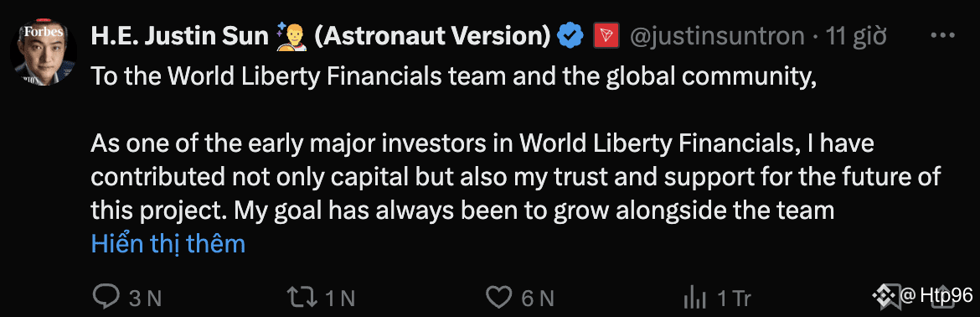Click the red Tron affiliate badge
The image size is (980, 317).
pos(606,37)
